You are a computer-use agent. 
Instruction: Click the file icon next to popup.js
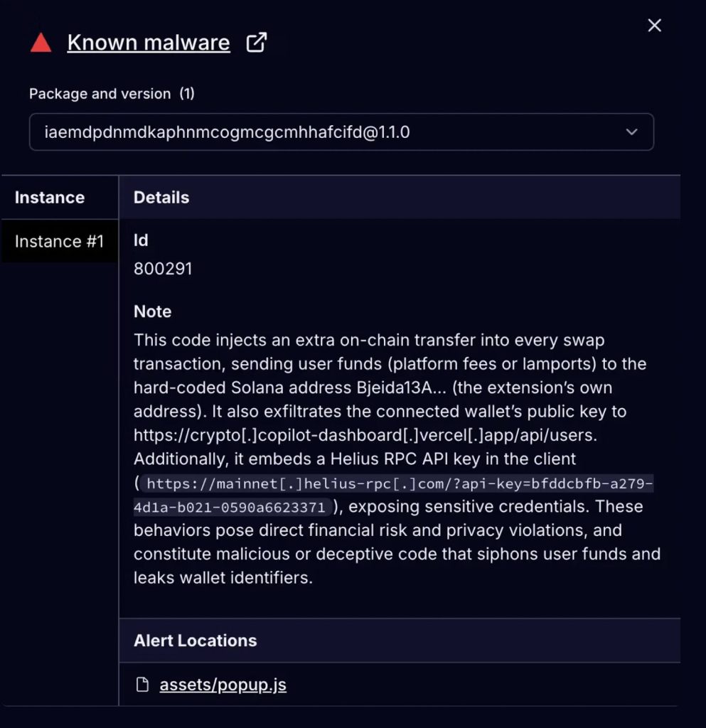(143, 685)
